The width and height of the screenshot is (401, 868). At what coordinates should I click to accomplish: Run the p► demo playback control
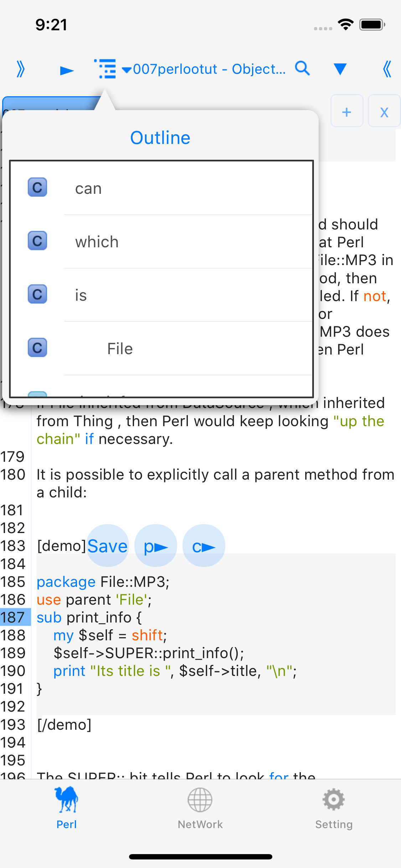(155, 546)
